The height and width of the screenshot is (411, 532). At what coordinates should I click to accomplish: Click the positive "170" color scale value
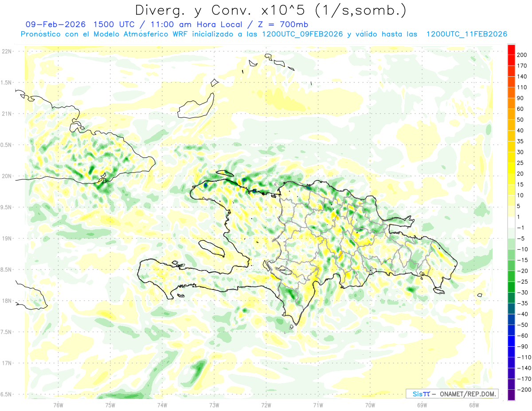pyautogui.click(x=522, y=66)
